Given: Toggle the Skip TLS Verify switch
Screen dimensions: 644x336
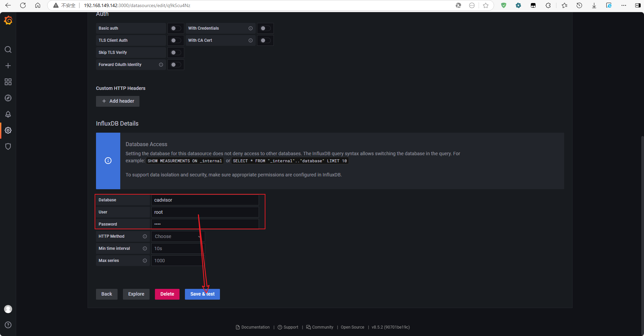Looking at the screenshot, I should (x=176, y=53).
